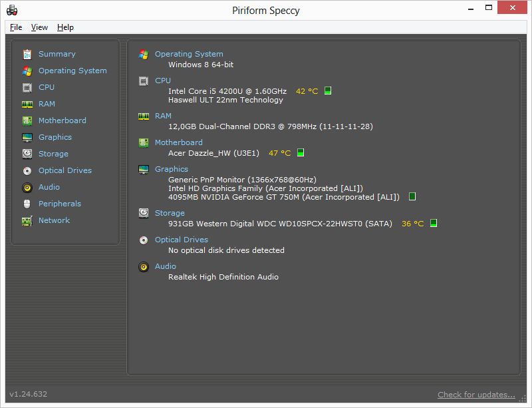
Task: Click the green storage temperature indicator next to 36 °C
Action: (434, 223)
